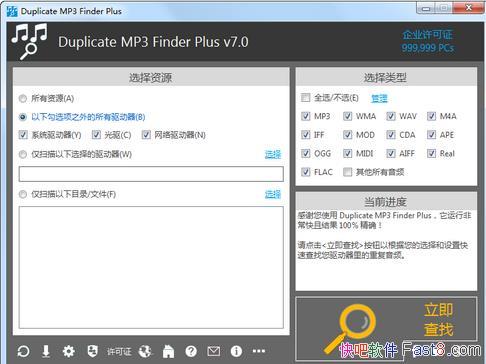Click the Duplicate MP3 Finder Plus v7.0 heading

[153, 42]
